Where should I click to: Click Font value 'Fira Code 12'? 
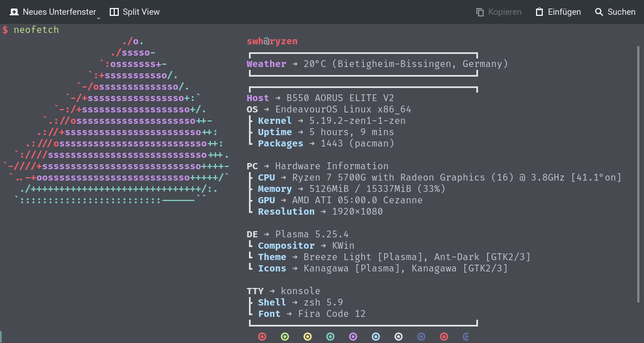click(x=331, y=314)
